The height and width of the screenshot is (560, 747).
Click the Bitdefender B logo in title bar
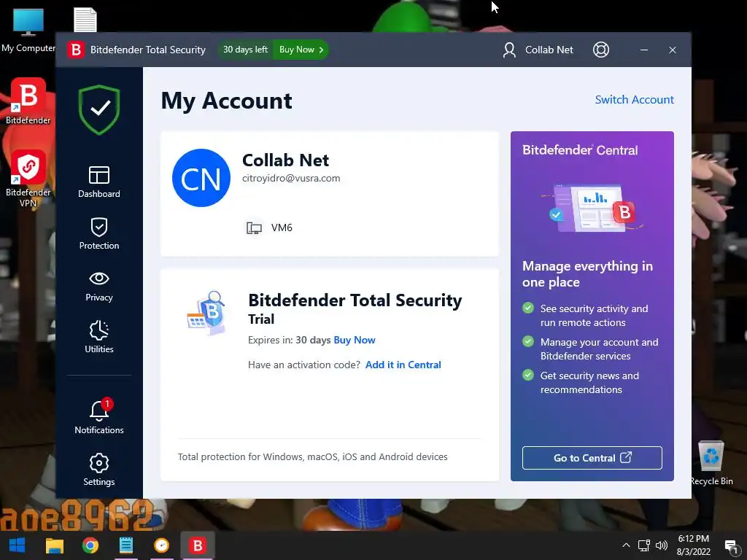(75, 50)
